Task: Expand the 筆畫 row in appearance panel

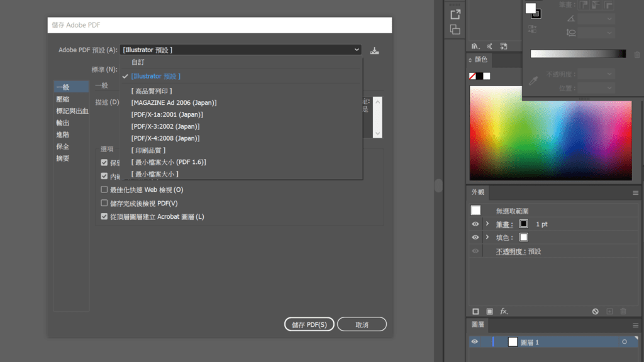Action: (x=487, y=224)
